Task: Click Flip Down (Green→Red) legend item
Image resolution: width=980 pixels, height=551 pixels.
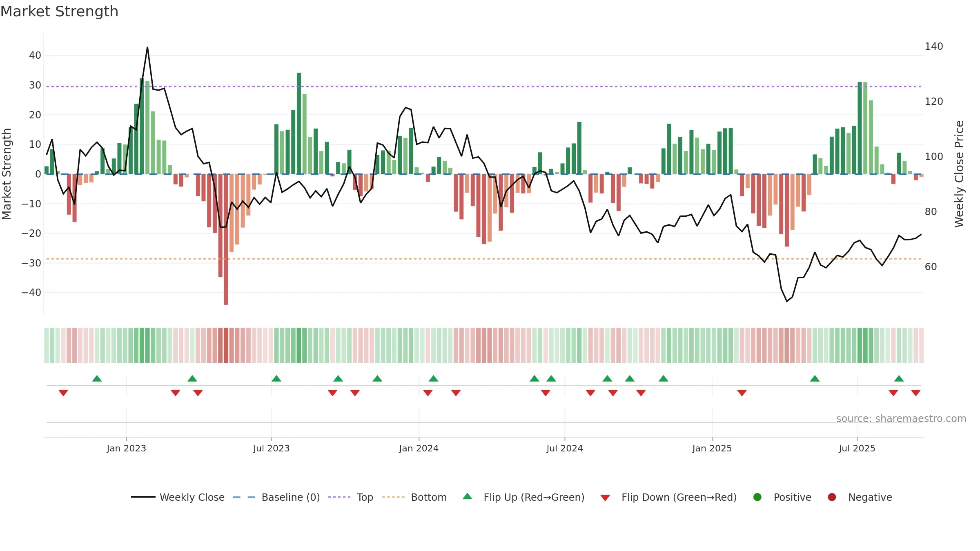Action: (668, 497)
